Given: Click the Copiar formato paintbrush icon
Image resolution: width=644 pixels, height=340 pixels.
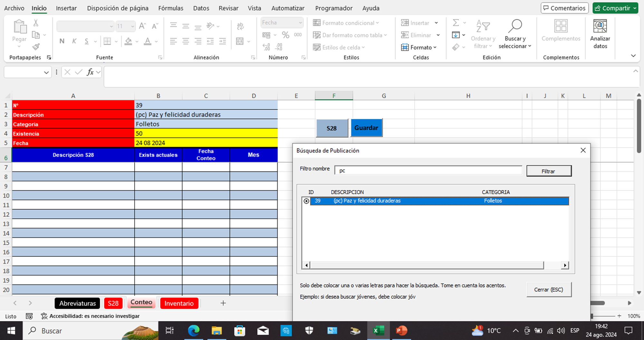Looking at the screenshot, I should (36, 47).
